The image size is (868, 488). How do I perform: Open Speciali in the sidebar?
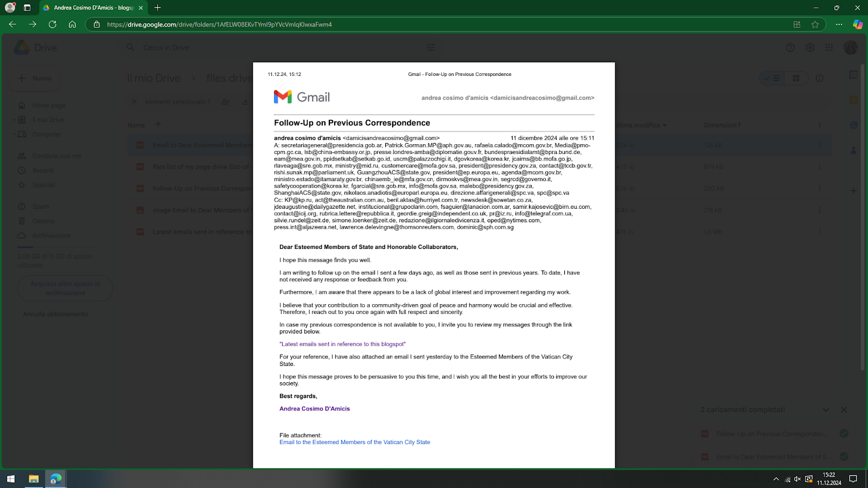(x=43, y=185)
